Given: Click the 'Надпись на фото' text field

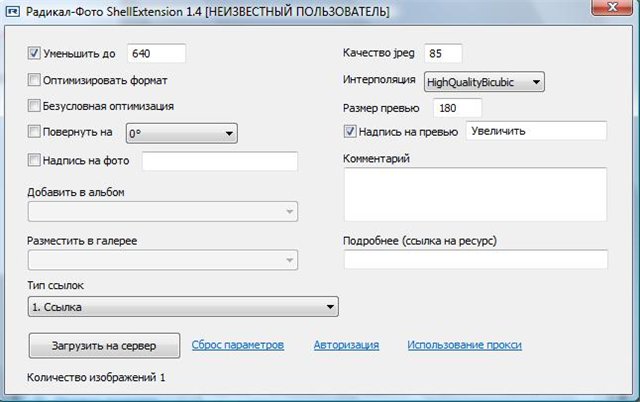Looking at the screenshot, I should pos(220,161).
